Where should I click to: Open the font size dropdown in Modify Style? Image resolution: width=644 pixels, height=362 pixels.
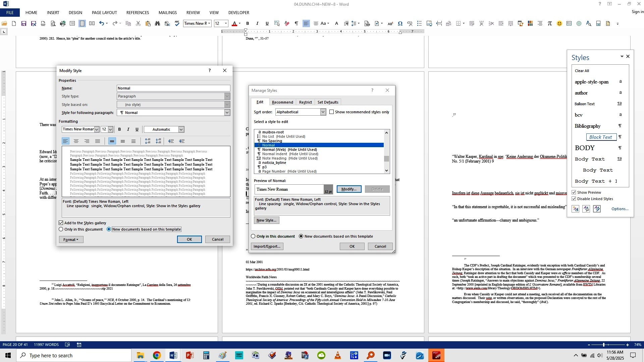point(111,129)
